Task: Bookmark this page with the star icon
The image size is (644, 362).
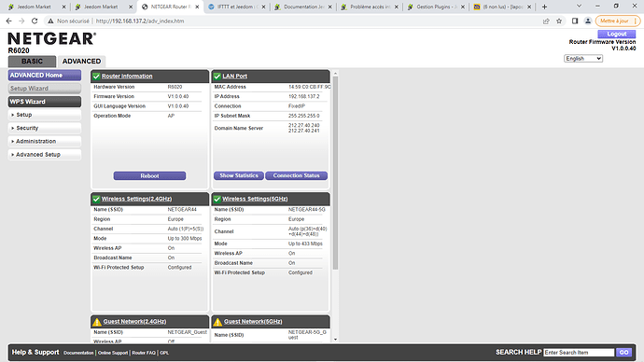Action: click(559, 21)
